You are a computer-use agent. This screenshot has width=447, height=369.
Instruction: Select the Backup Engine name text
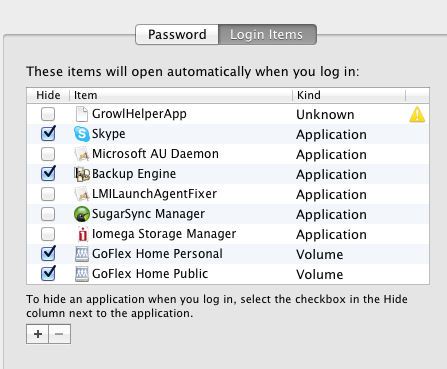(134, 174)
